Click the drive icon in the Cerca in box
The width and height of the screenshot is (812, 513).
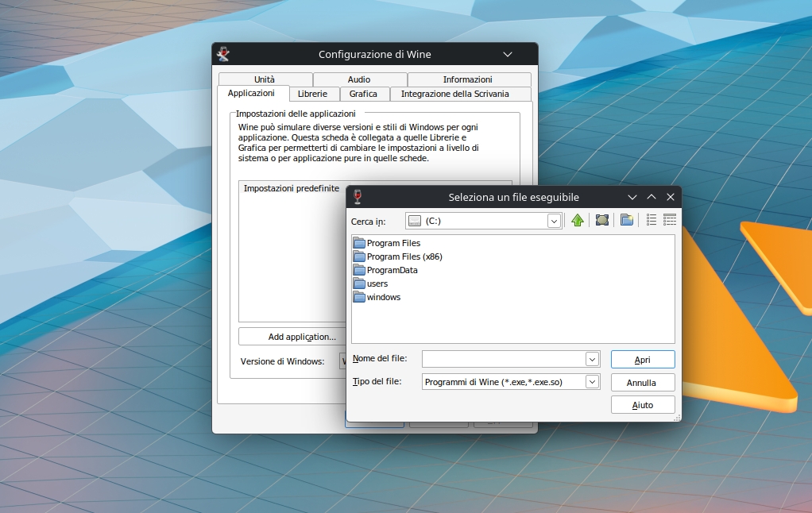[x=415, y=221]
